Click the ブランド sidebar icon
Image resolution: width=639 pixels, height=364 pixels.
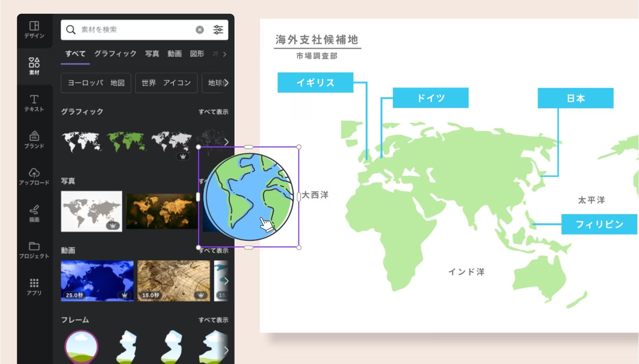(34, 140)
